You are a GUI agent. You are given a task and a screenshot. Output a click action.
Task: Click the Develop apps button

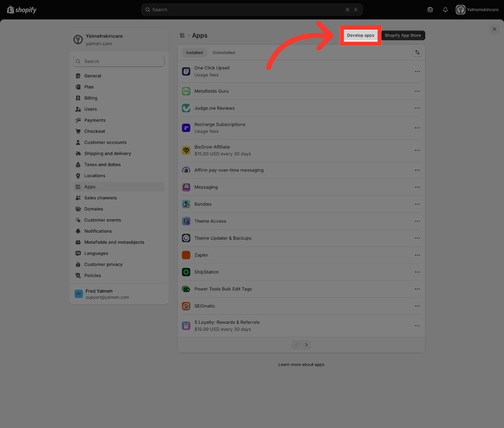click(x=361, y=35)
